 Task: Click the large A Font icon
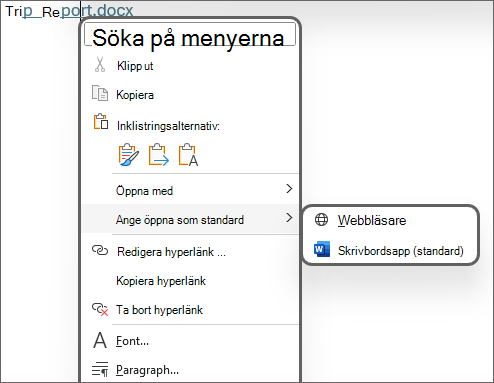[100, 340]
